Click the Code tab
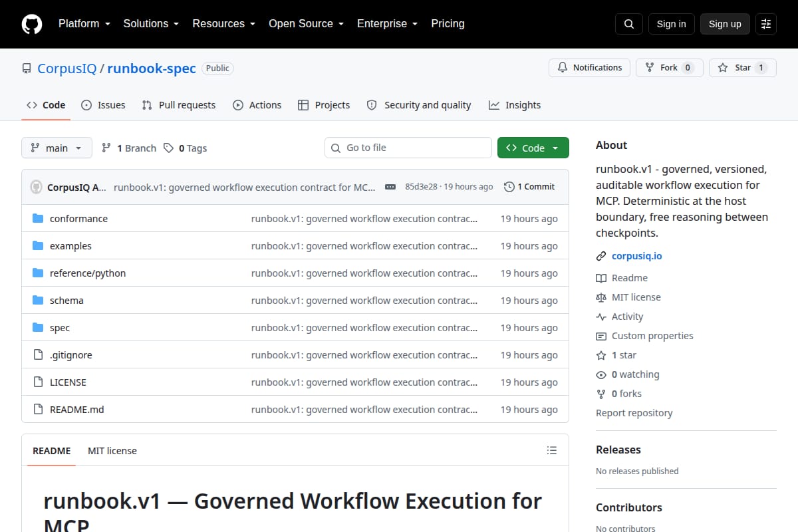The height and width of the screenshot is (532, 798). 46,105
